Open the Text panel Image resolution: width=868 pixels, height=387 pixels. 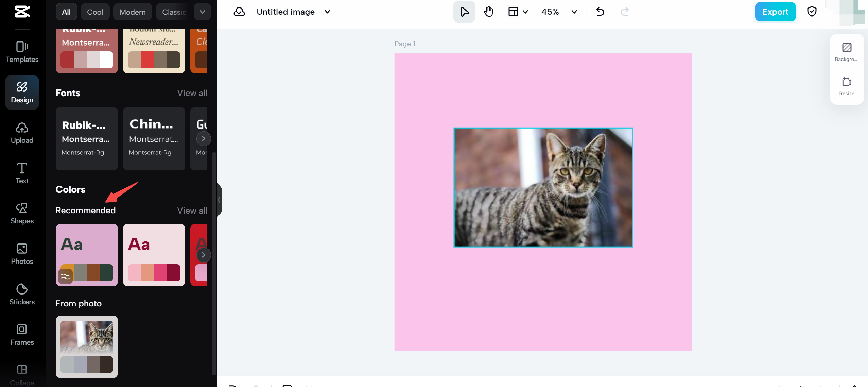click(x=22, y=173)
